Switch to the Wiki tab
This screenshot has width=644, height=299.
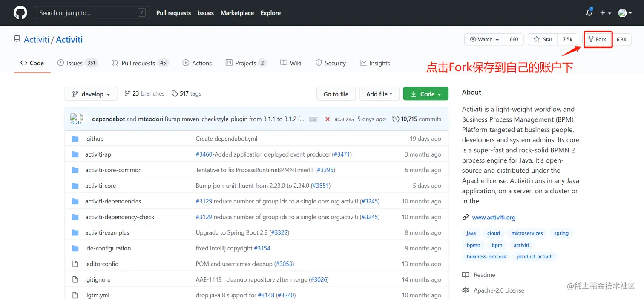point(291,63)
